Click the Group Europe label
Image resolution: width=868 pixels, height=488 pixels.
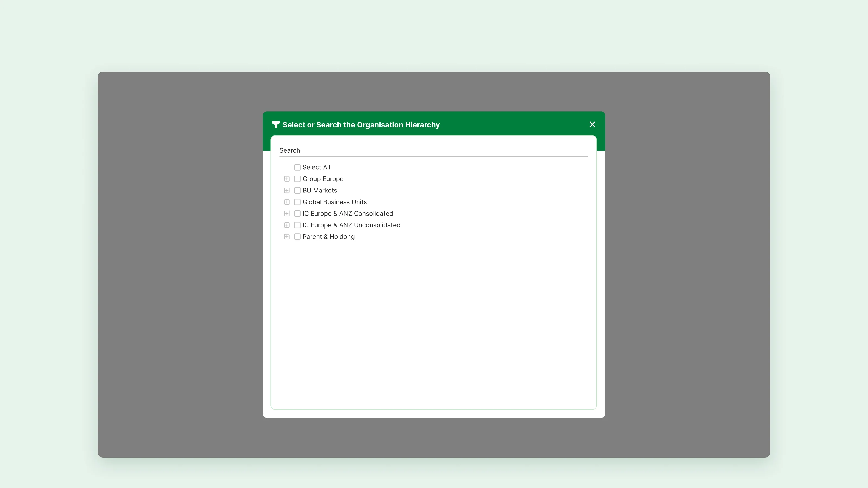click(x=323, y=179)
